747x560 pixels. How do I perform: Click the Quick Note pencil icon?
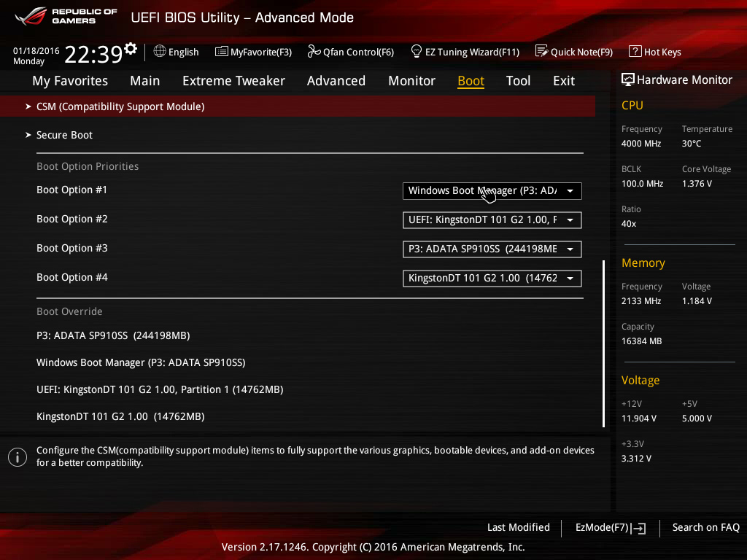pyautogui.click(x=542, y=51)
